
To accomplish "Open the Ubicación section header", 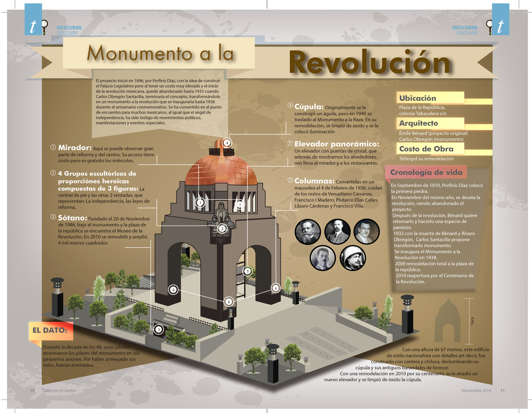I will pos(417,98).
